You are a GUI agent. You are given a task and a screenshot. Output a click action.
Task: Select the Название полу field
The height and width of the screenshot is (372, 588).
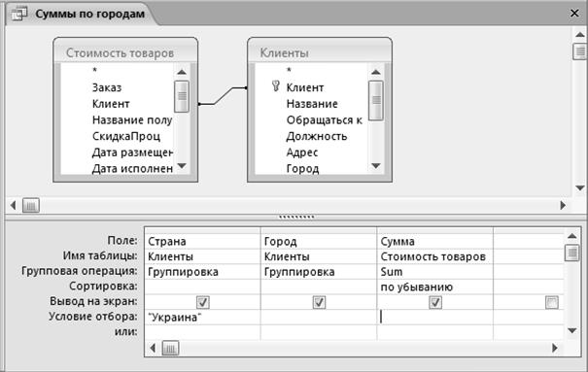click(132, 119)
